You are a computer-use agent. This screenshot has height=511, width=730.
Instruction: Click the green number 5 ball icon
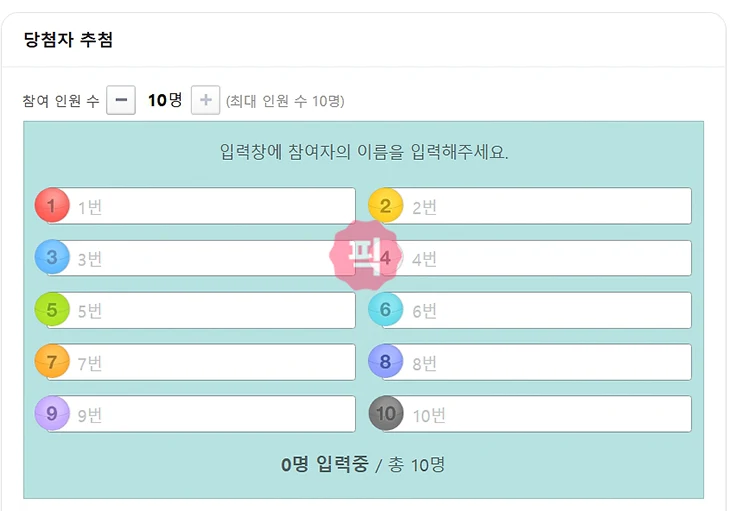click(x=52, y=309)
